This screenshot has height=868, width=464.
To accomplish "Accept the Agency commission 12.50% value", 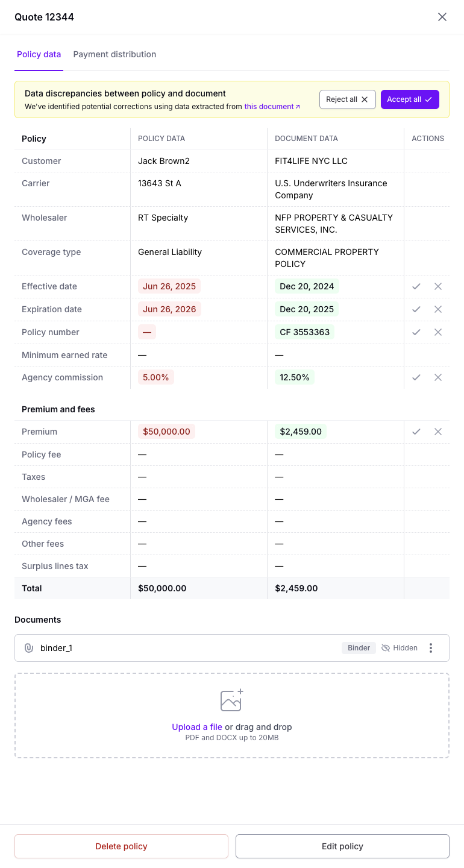I will pos(416,377).
